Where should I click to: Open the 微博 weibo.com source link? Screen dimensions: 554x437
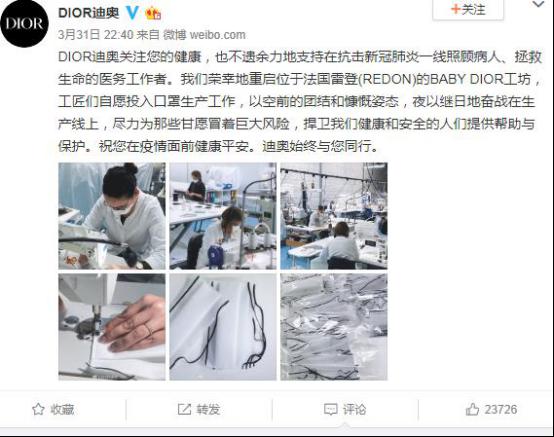click(204, 35)
